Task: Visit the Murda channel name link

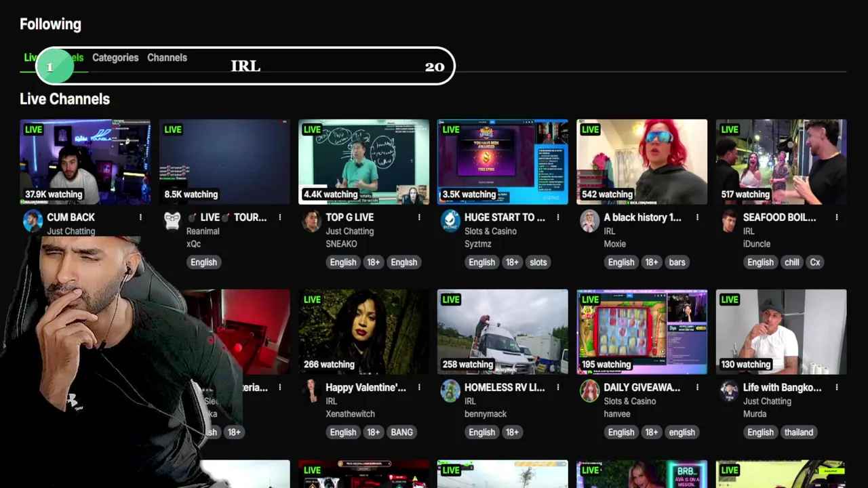Action: click(x=755, y=414)
